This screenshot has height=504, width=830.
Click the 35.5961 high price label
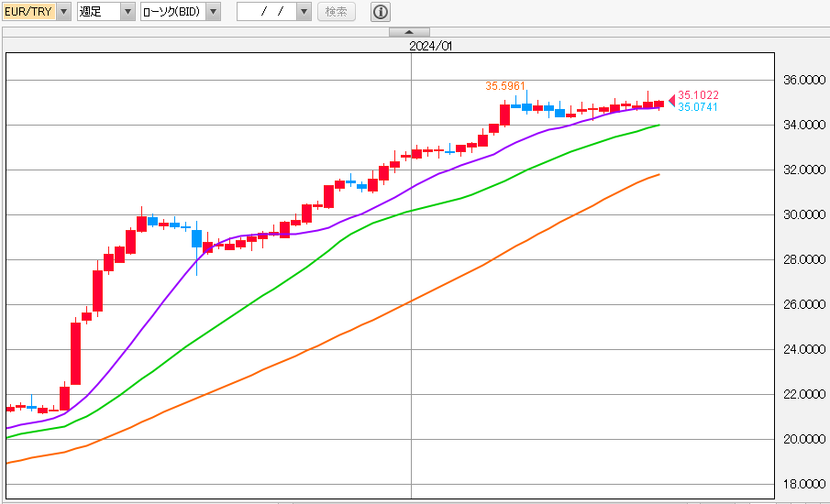tap(505, 85)
